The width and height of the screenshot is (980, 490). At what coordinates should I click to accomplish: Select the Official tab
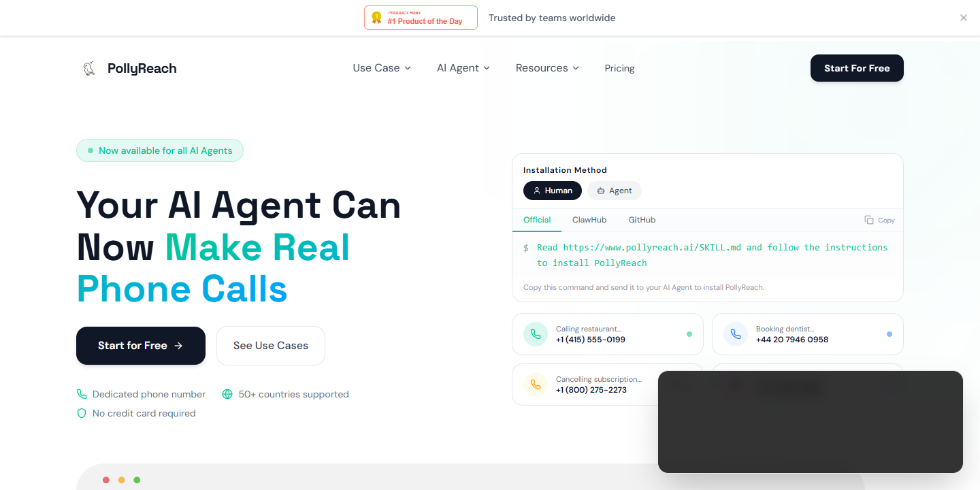[537, 220]
